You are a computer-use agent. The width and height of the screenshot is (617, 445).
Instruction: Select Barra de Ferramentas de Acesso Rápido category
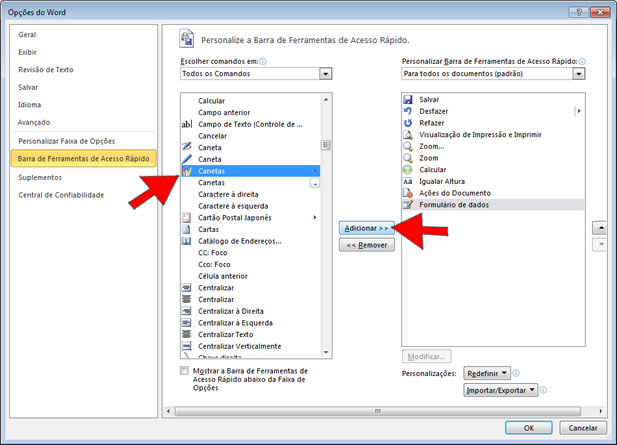click(83, 159)
